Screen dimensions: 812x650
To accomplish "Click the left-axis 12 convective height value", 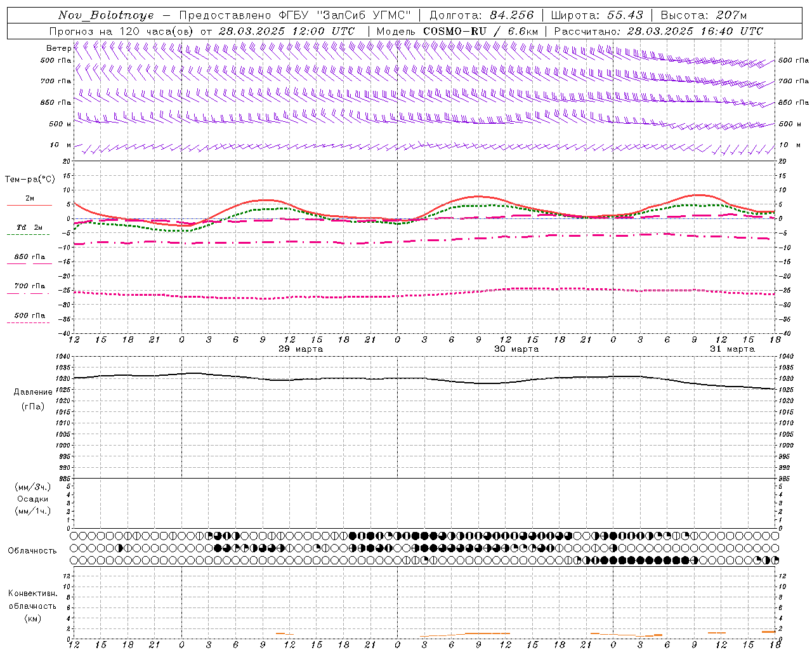I will tap(68, 576).
